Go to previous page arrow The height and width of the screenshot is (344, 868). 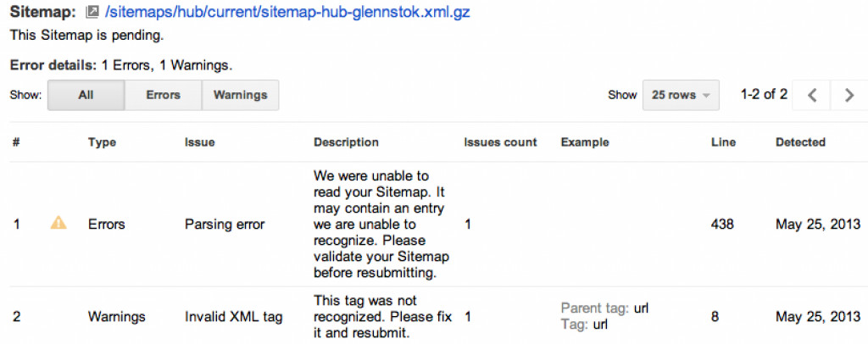[x=812, y=95]
